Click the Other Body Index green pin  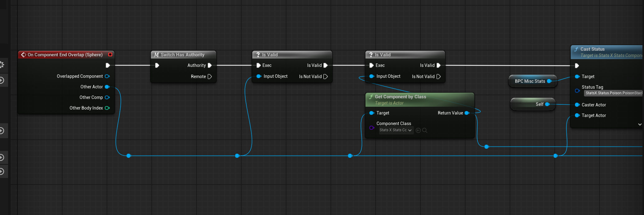click(x=107, y=108)
